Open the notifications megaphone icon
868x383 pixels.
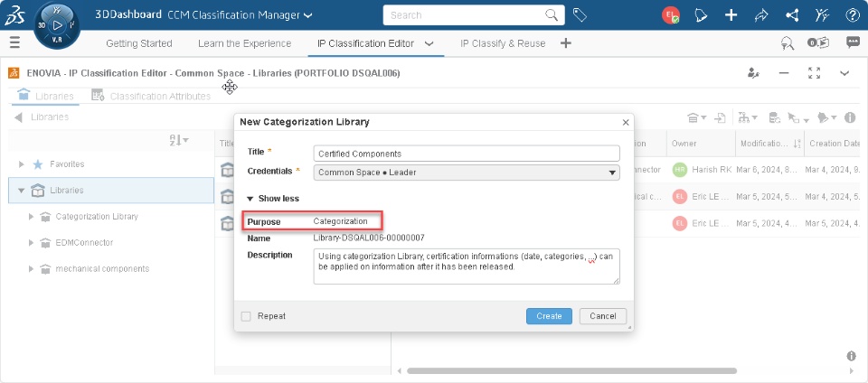click(701, 15)
